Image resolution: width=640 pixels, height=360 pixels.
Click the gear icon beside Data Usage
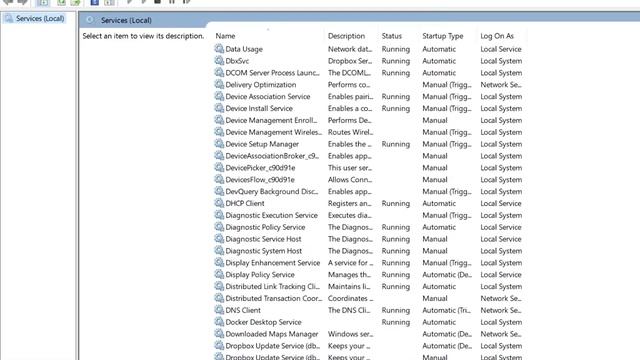(219, 49)
